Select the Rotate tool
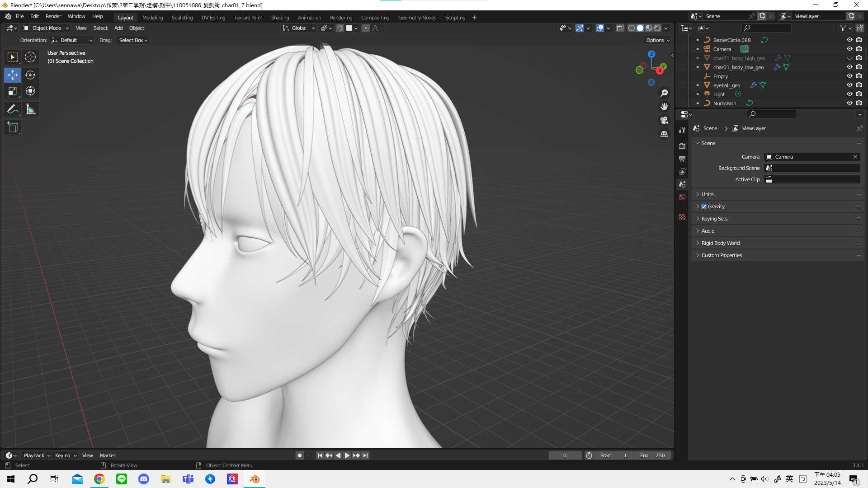The width and height of the screenshot is (868, 488). click(30, 75)
